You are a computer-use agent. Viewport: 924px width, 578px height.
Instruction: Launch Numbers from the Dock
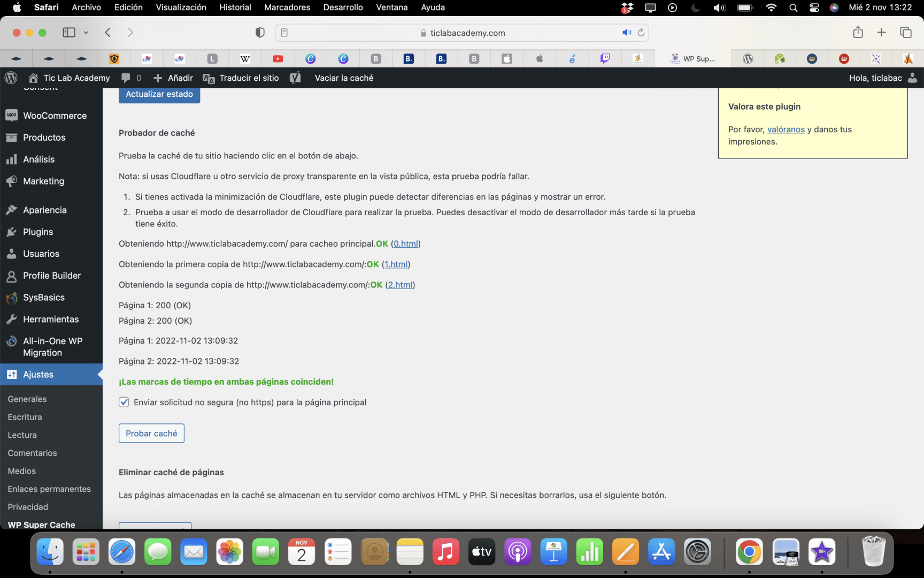click(589, 552)
